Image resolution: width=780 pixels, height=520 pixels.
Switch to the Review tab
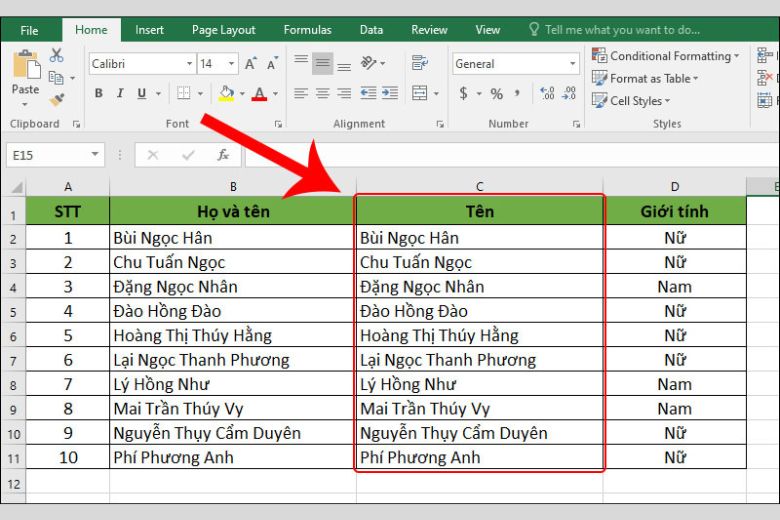429,30
